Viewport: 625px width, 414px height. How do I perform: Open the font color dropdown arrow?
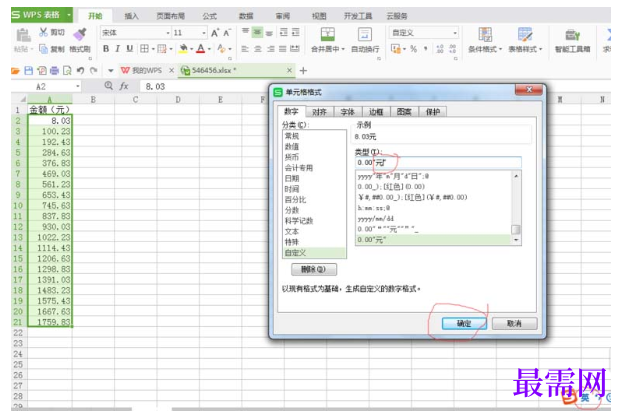[210, 49]
